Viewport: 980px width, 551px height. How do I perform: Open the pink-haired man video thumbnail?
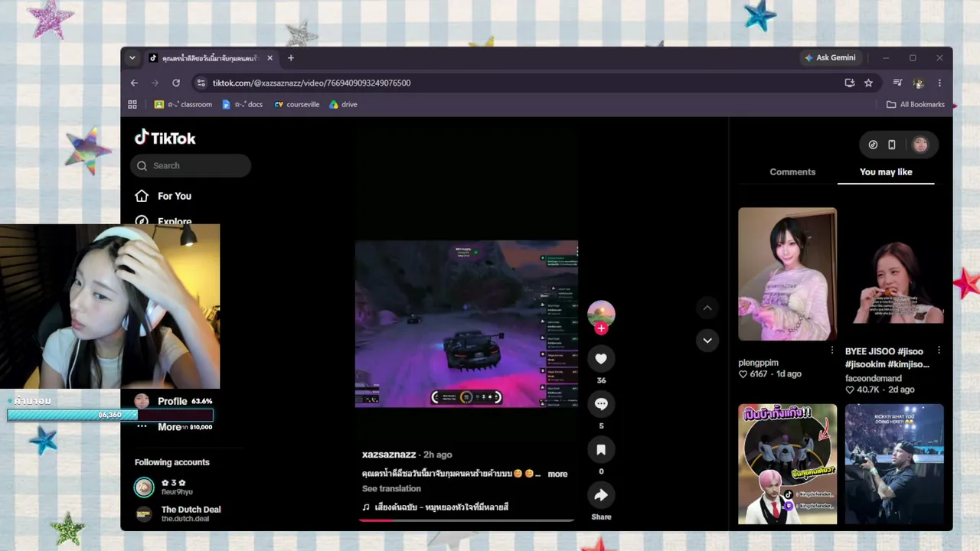(x=787, y=464)
